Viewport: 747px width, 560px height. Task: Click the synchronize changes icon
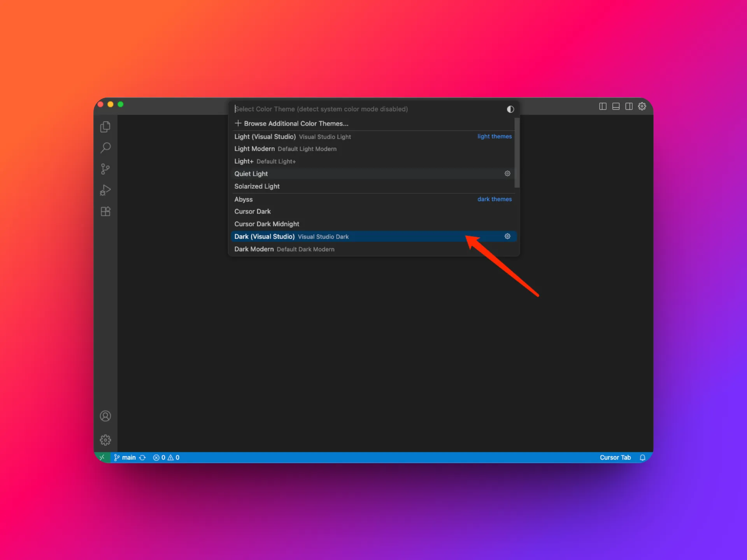click(142, 457)
